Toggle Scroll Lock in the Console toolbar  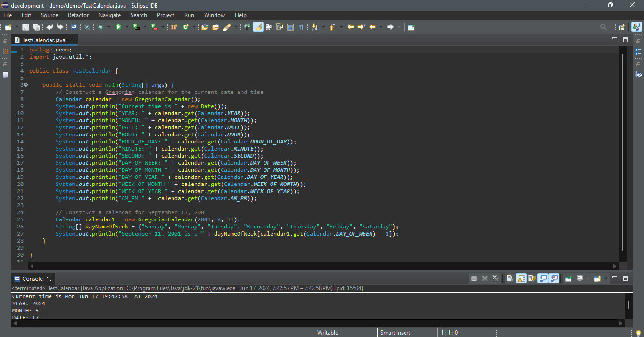(521, 278)
